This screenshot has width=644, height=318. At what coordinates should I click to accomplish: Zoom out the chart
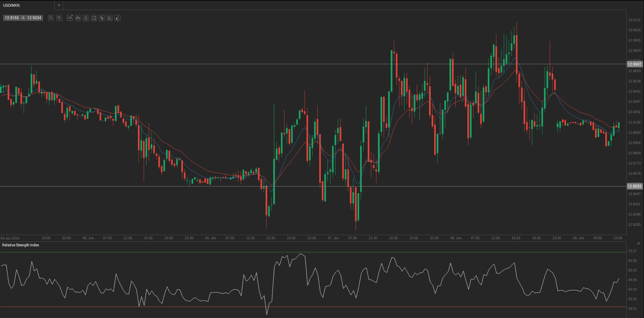pos(51,18)
